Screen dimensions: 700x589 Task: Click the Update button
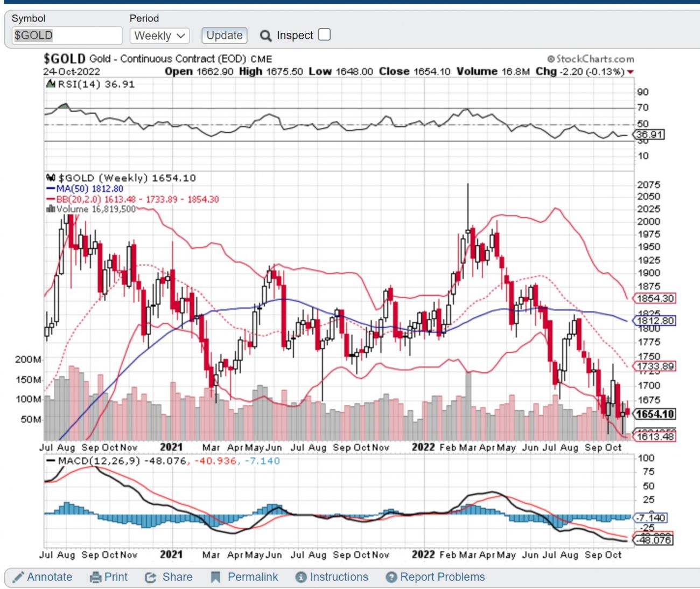pyautogui.click(x=225, y=36)
